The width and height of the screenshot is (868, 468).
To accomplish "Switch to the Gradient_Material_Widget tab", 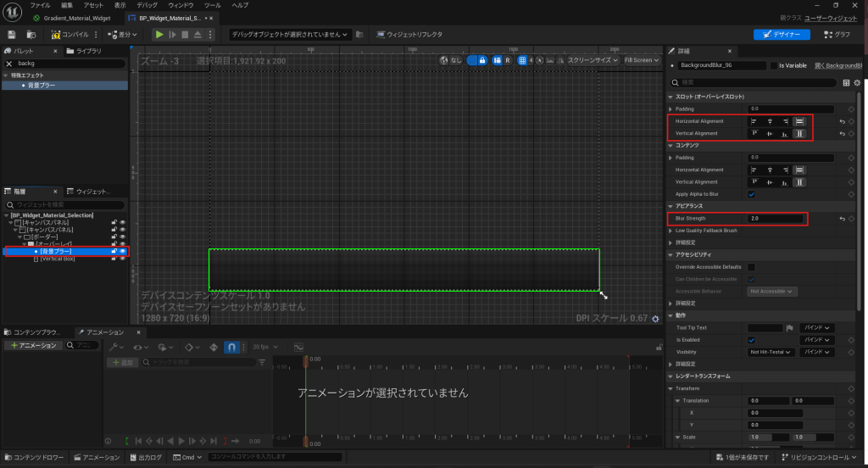I will (77, 18).
